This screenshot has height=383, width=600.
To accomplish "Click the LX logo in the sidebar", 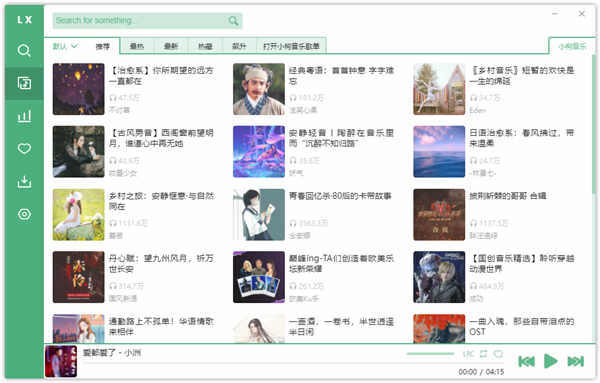I will [24, 20].
